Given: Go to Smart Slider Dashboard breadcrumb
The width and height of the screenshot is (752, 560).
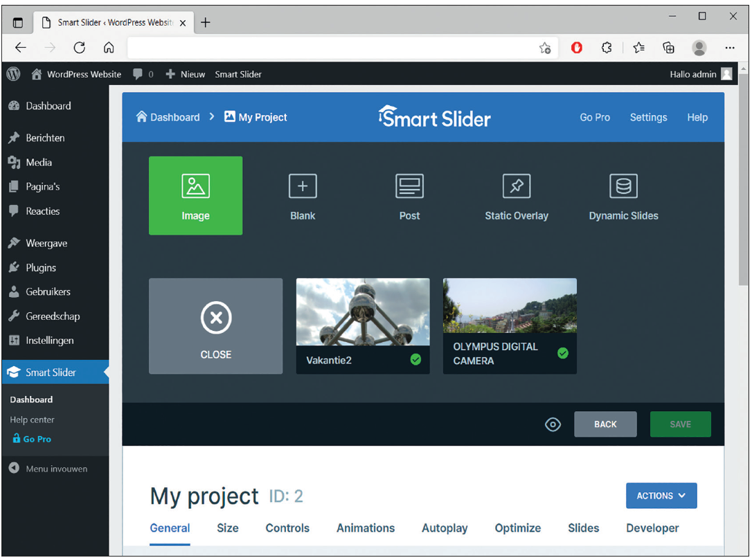Looking at the screenshot, I should click(168, 117).
